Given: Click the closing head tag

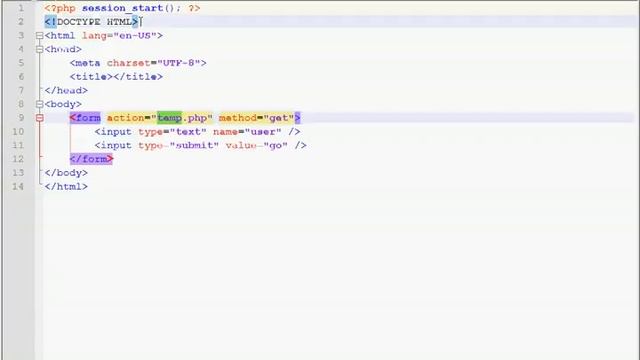Looking at the screenshot, I should pos(66,91).
